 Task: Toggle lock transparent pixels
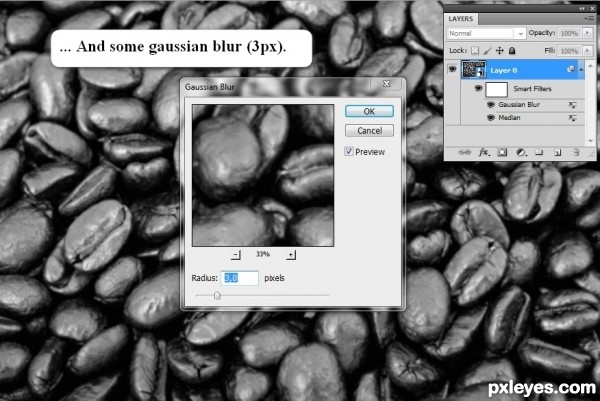475,50
